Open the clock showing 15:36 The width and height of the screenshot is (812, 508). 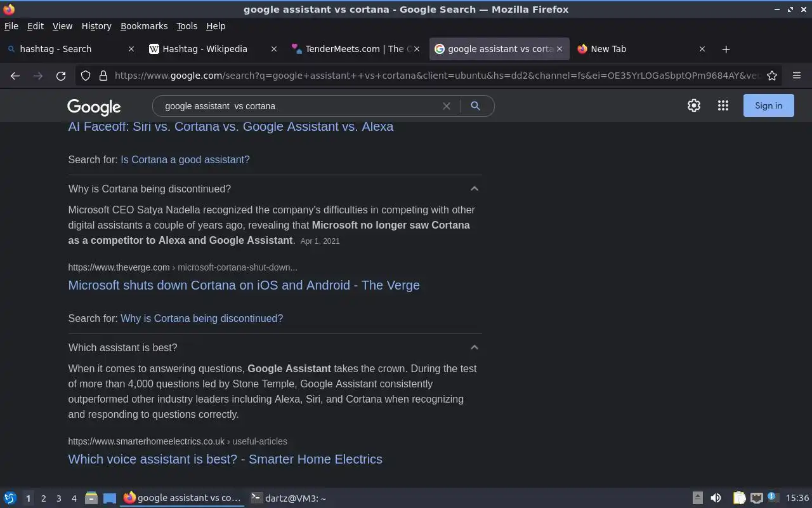coord(797,498)
